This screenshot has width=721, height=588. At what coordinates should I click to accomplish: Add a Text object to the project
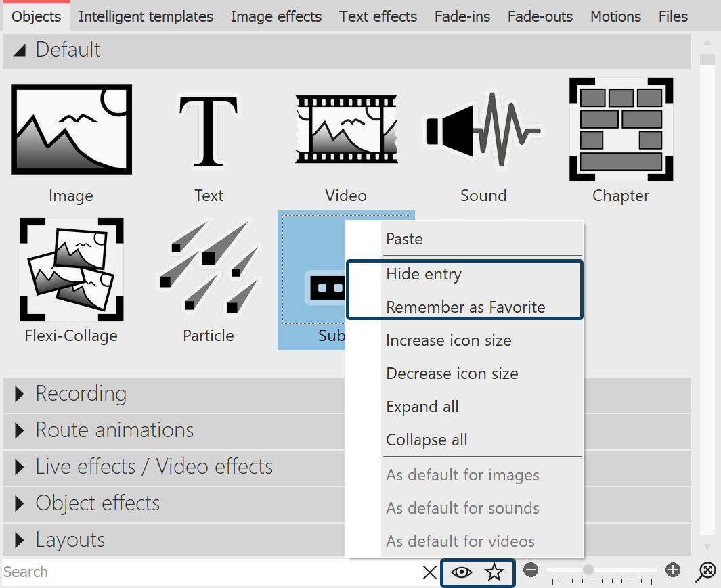click(208, 129)
